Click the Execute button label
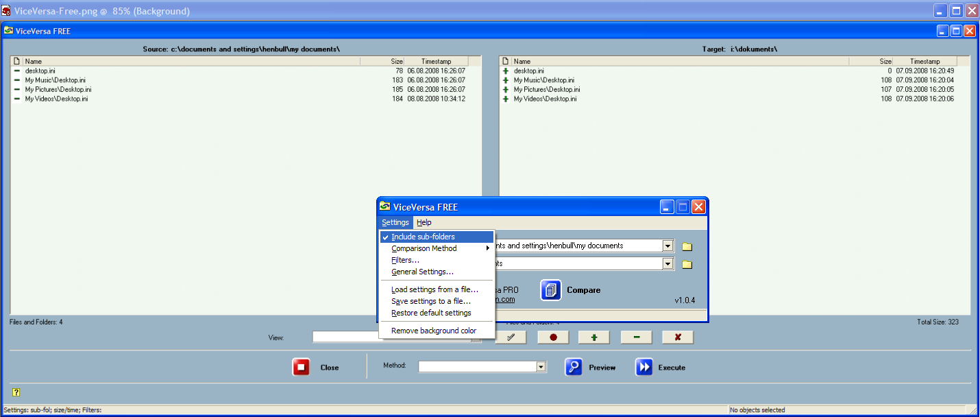 [x=672, y=368]
